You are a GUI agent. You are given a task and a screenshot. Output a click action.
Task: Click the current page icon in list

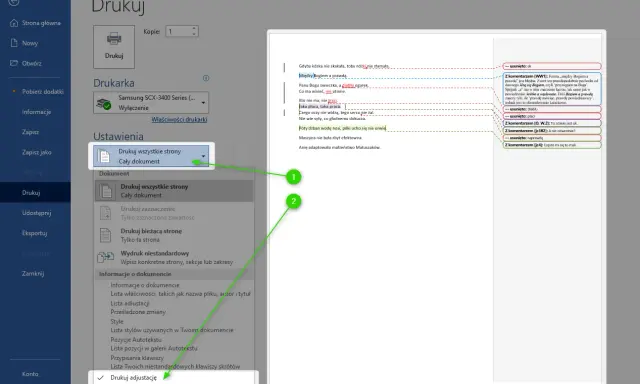coord(105,235)
